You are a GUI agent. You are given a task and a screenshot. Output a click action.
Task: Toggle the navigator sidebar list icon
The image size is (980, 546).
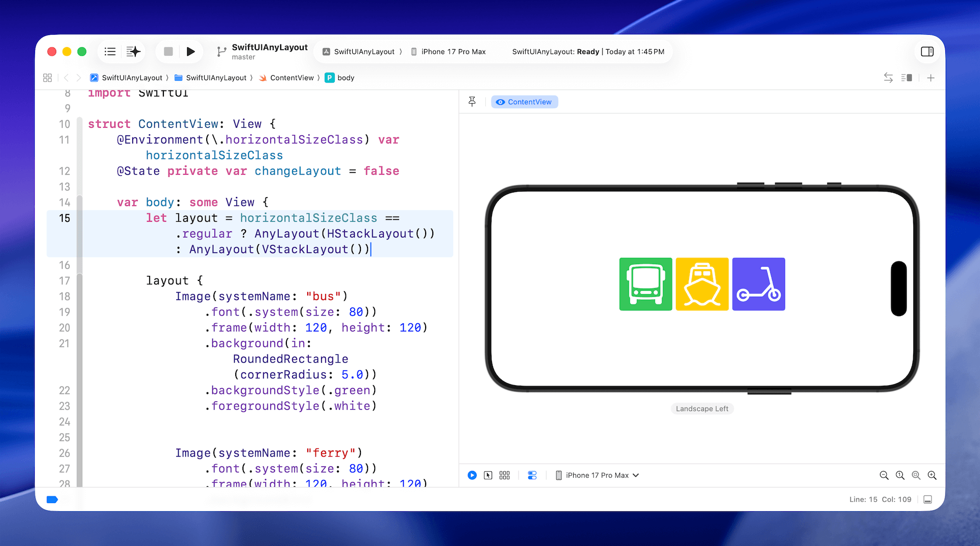110,52
